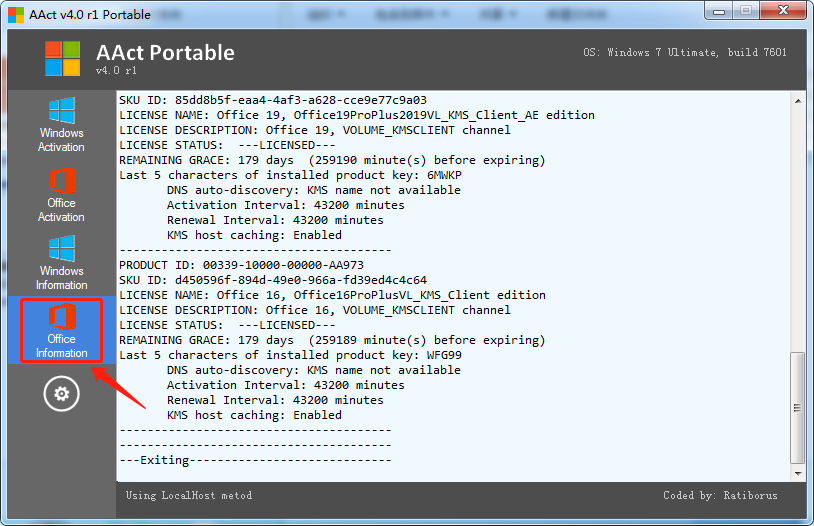Image resolution: width=814 pixels, height=526 pixels.
Task: Click the 259189 minute(s) remaining grace line
Action: [x=332, y=341]
